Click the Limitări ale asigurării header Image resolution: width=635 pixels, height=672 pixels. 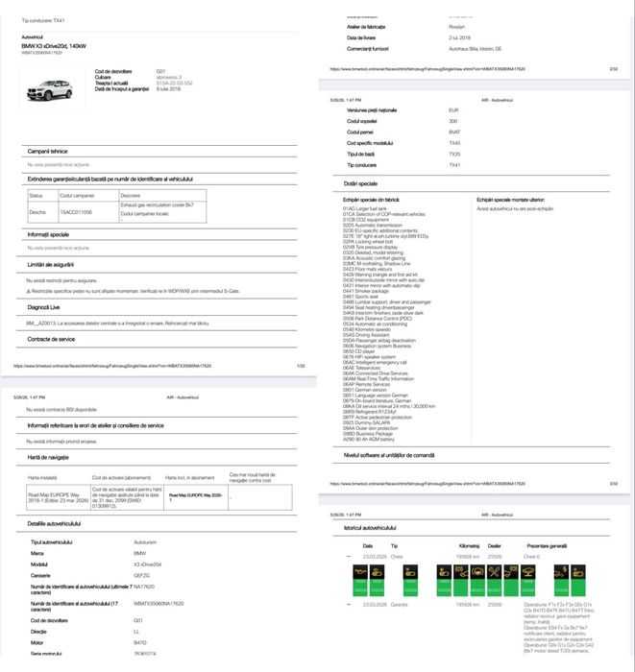pyautogui.click(x=50, y=265)
